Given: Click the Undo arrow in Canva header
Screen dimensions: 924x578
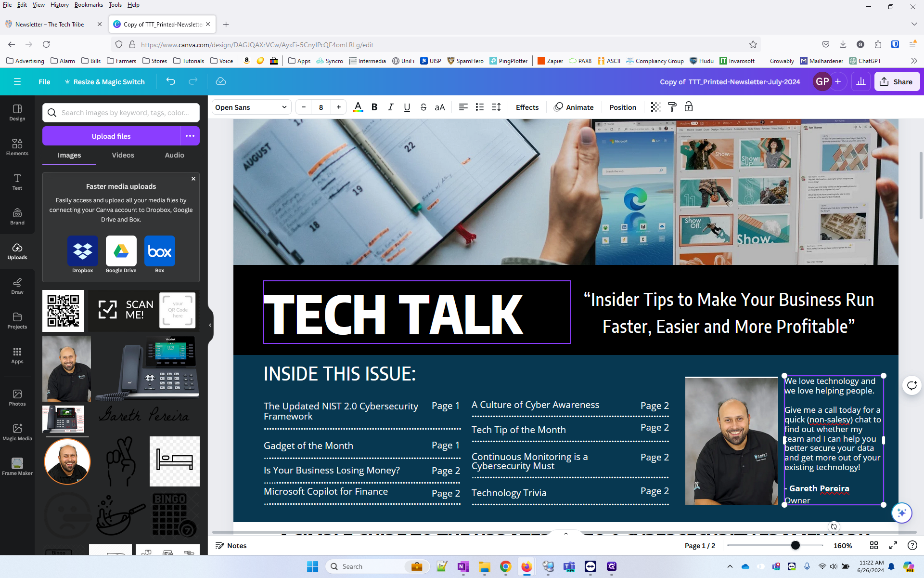Looking at the screenshot, I should click(171, 81).
